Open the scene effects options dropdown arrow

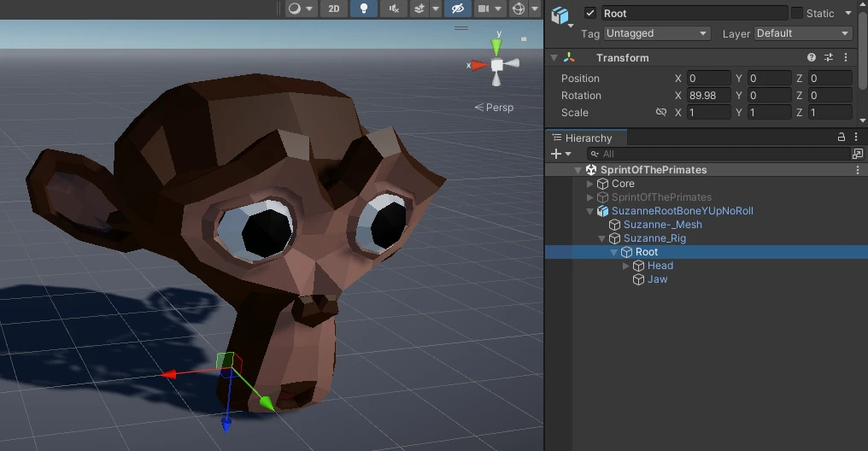click(436, 9)
